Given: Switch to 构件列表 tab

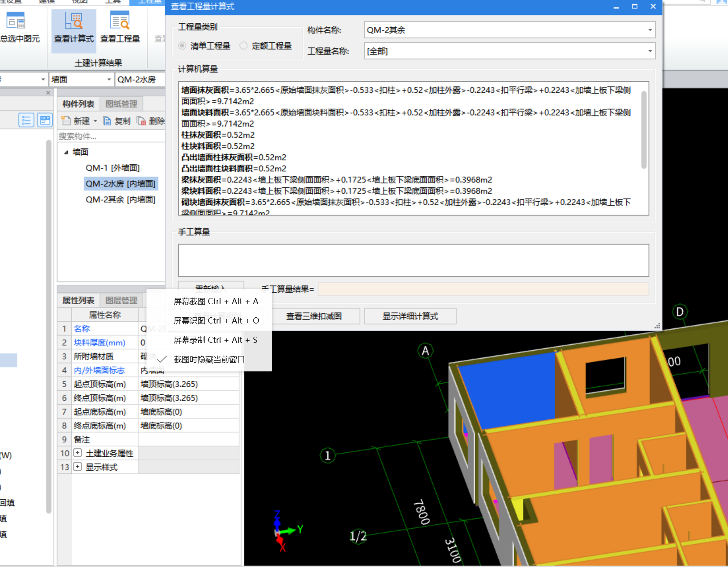Looking at the screenshot, I should pyautogui.click(x=78, y=104).
